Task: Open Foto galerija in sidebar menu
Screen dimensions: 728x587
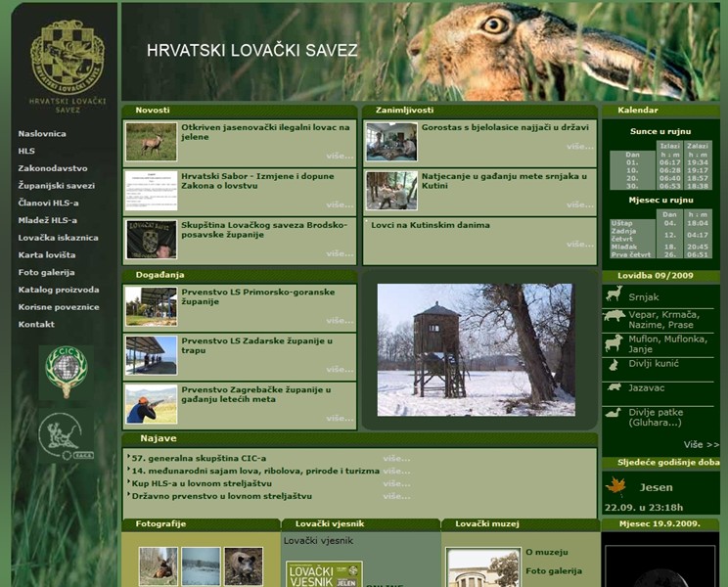Action: click(x=46, y=272)
